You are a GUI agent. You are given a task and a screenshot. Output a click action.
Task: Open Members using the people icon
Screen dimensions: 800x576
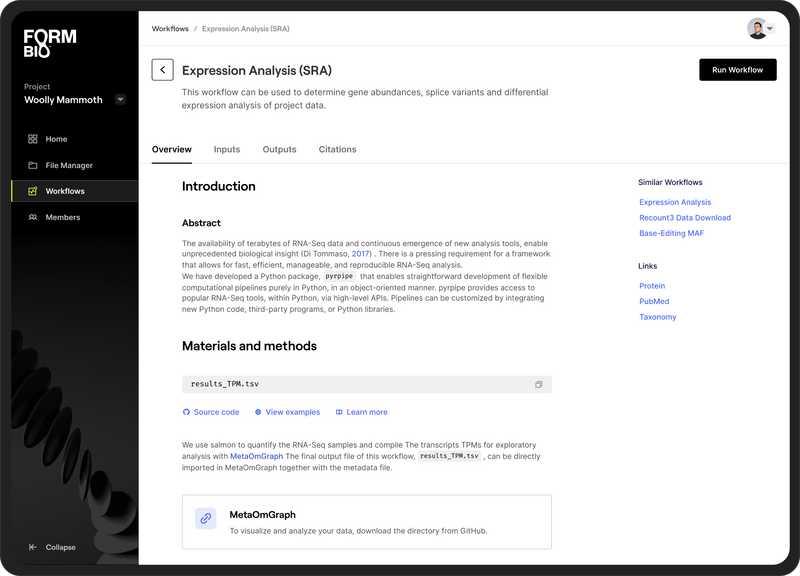pyautogui.click(x=31, y=216)
